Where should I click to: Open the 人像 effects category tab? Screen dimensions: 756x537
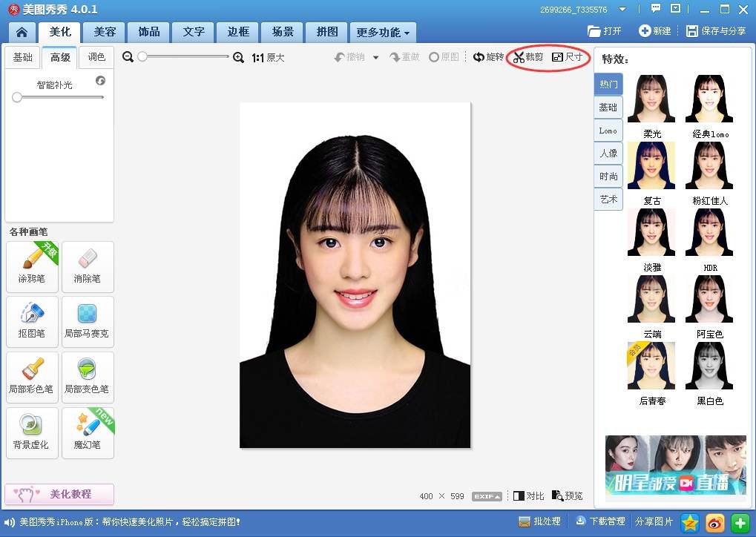[x=608, y=153]
